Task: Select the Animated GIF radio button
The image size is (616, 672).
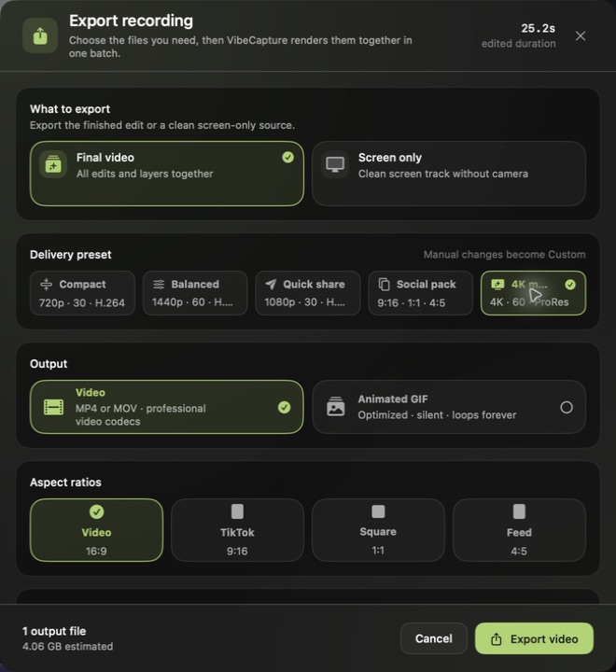Action: (x=567, y=407)
